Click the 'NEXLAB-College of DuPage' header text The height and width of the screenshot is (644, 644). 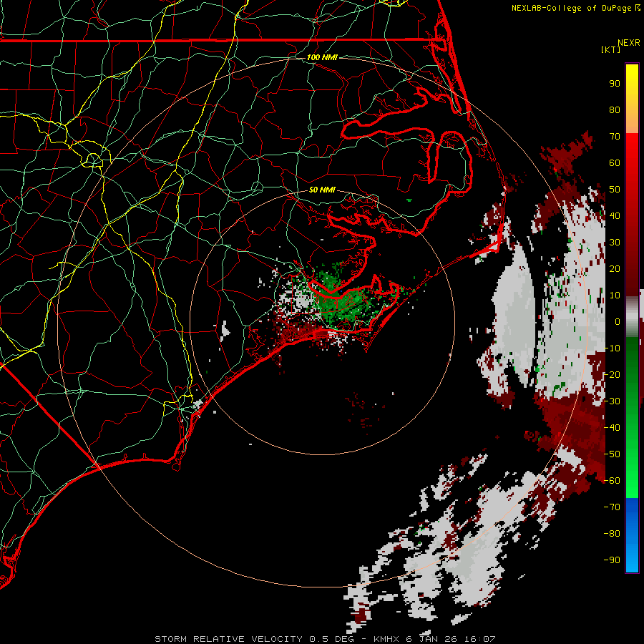coord(571,8)
